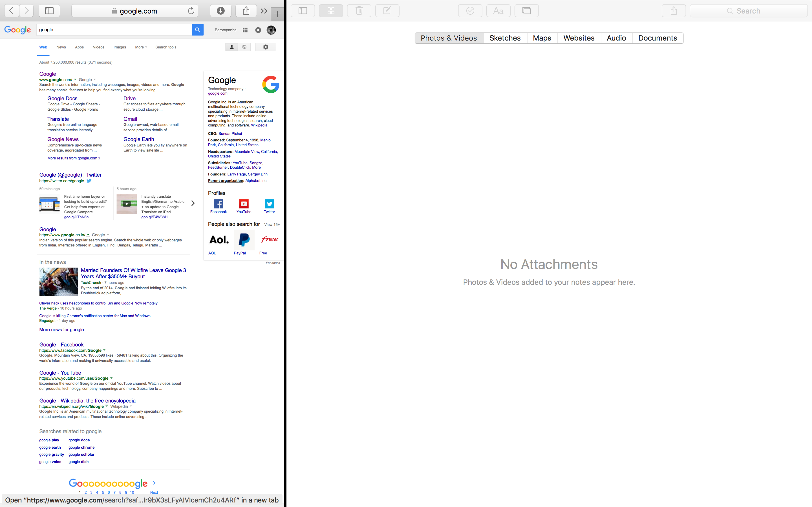Open the Notes text format Aa button
The width and height of the screenshot is (812, 507).
(498, 11)
